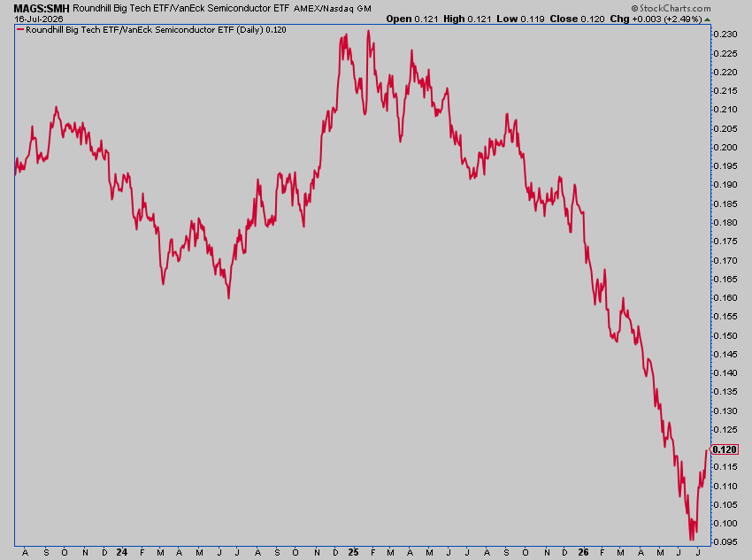
Task: Click the 16-Jul-2026 date label
Action: (39, 19)
